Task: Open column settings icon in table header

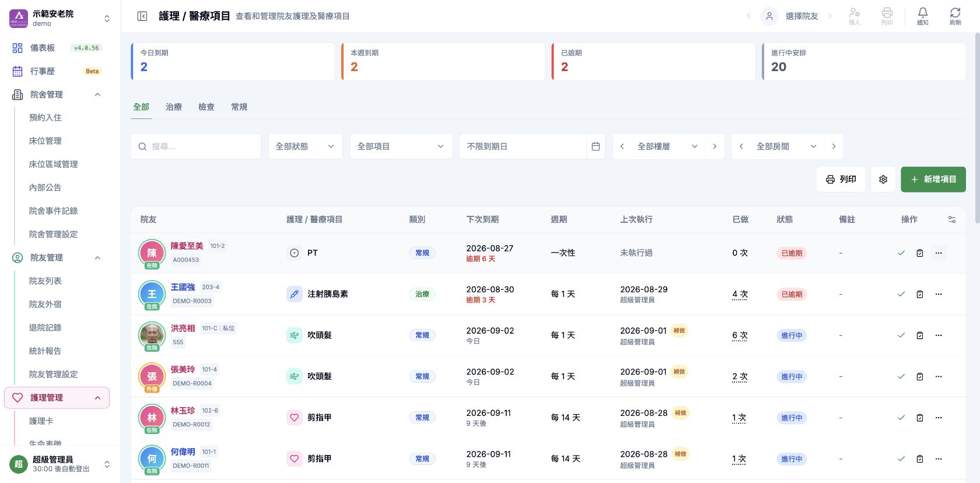Action: tap(951, 219)
